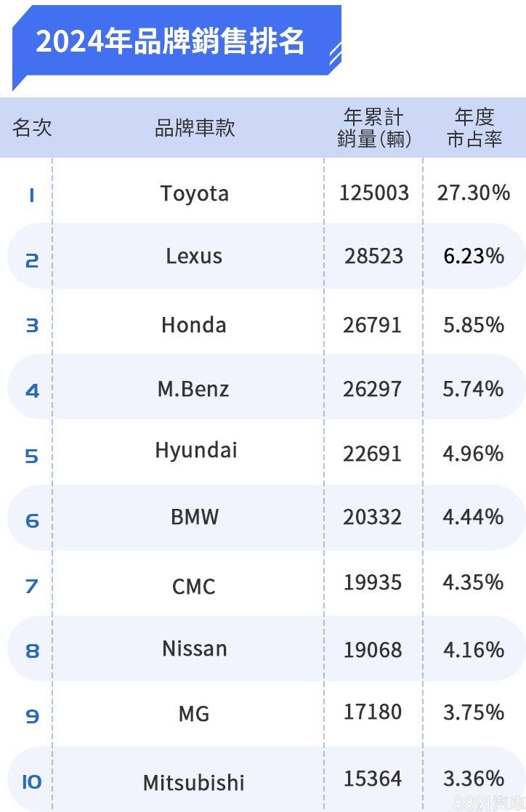
Task: Click the 品牌車款 column header
Action: click(195, 128)
